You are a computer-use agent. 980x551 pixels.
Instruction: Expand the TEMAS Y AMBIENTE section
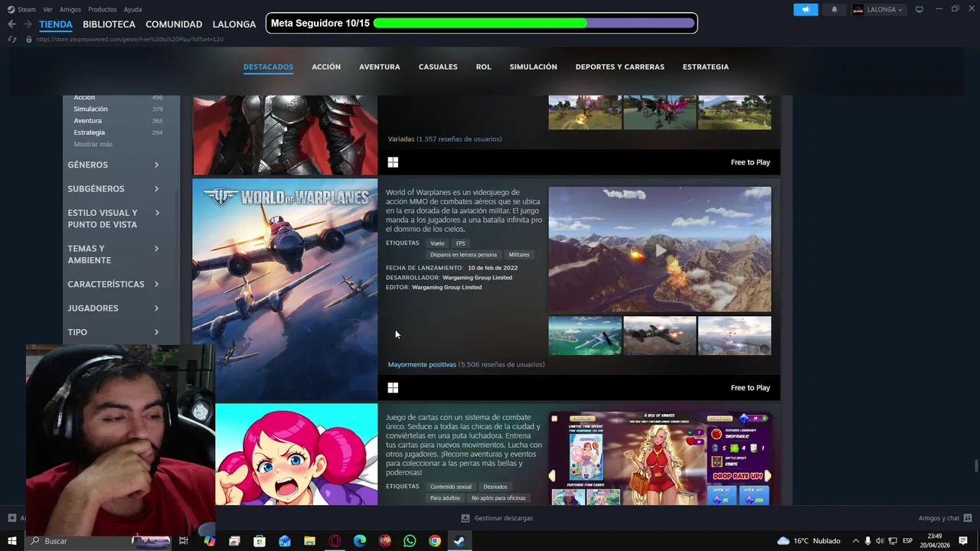tap(113, 254)
